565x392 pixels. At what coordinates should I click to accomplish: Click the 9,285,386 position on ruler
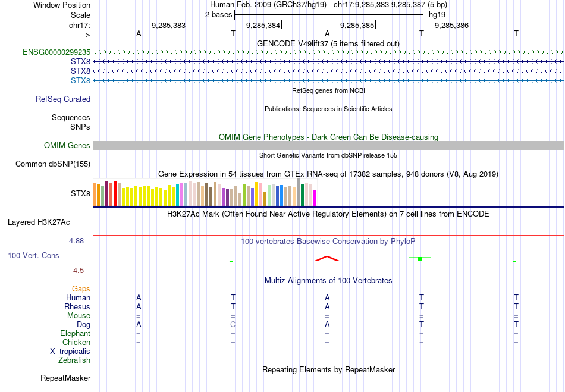click(452, 25)
